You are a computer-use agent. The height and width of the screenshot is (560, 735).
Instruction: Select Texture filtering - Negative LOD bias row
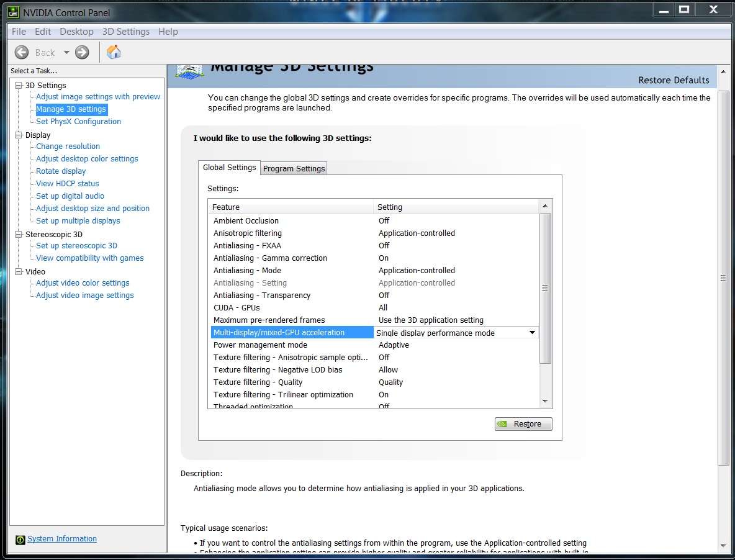374,370
